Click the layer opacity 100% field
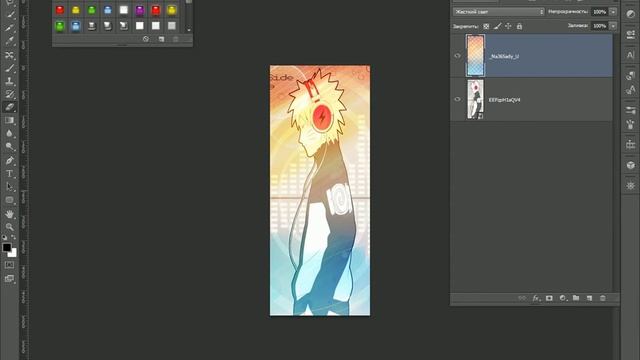This screenshot has width=640, height=360. tap(599, 12)
